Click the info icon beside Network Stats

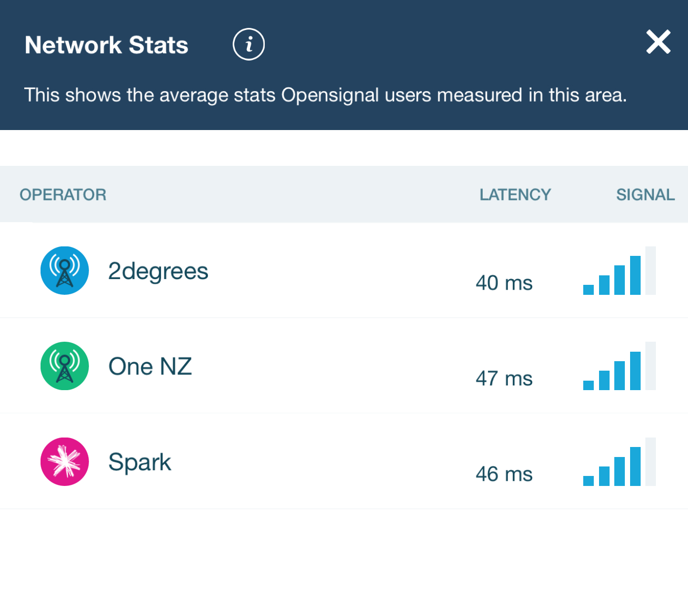pos(248,44)
